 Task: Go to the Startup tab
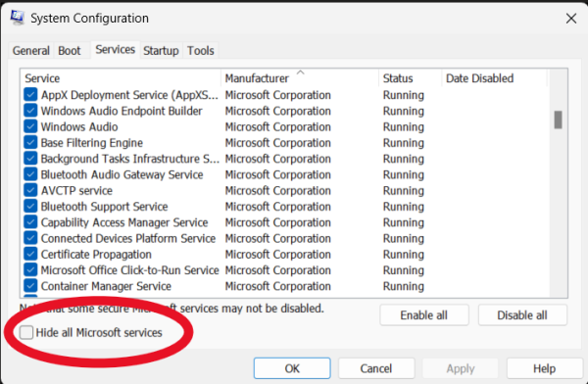[161, 51]
